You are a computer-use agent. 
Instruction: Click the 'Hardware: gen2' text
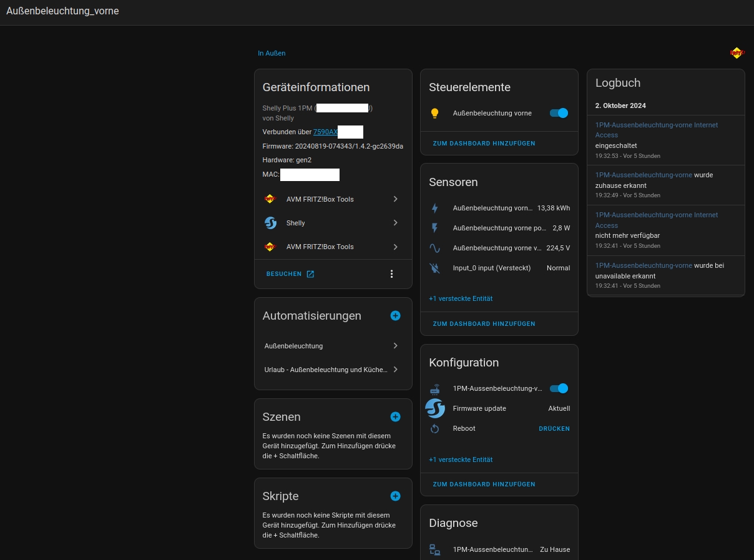pos(287,160)
